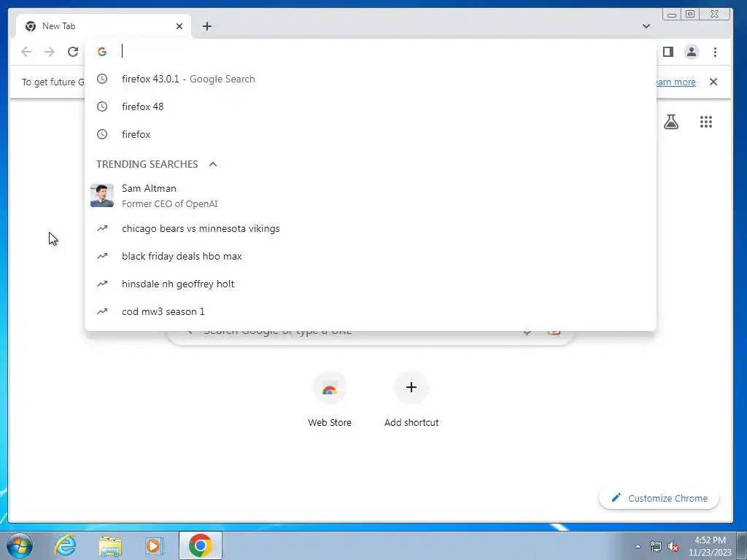Screen dimensions: 747x560
Task: Open the Chrome three-dot menu
Action: 715,52
